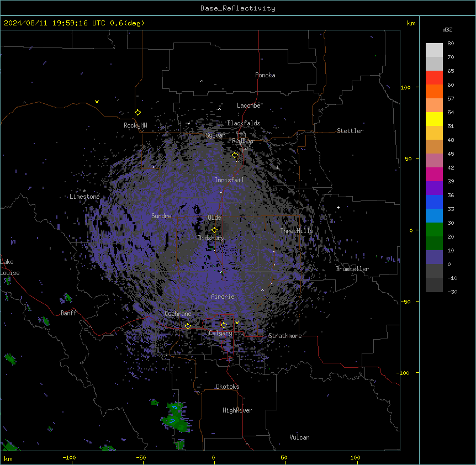Select the ThreeHills label
This screenshot has width=476, height=465.
[x=297, y=231]
